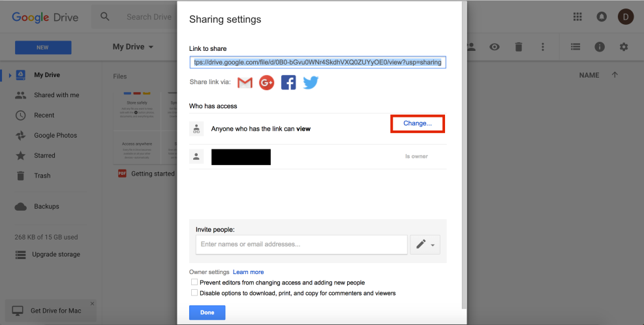The image size is (644, 325).
Task: Click the preview eye icon in toolbar
Action: 495,47
